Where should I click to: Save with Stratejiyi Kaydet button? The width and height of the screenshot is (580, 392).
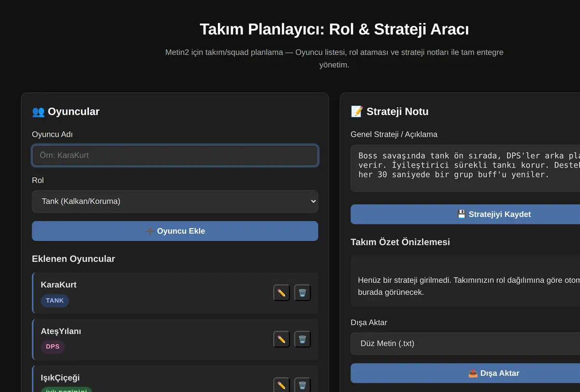point(465,214)
